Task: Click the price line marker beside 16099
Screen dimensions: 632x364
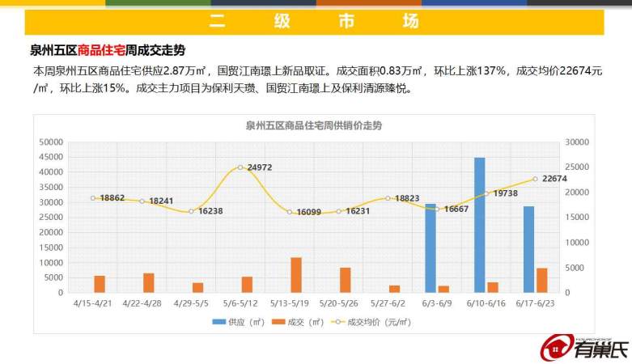Action: (x=290, y=212)
